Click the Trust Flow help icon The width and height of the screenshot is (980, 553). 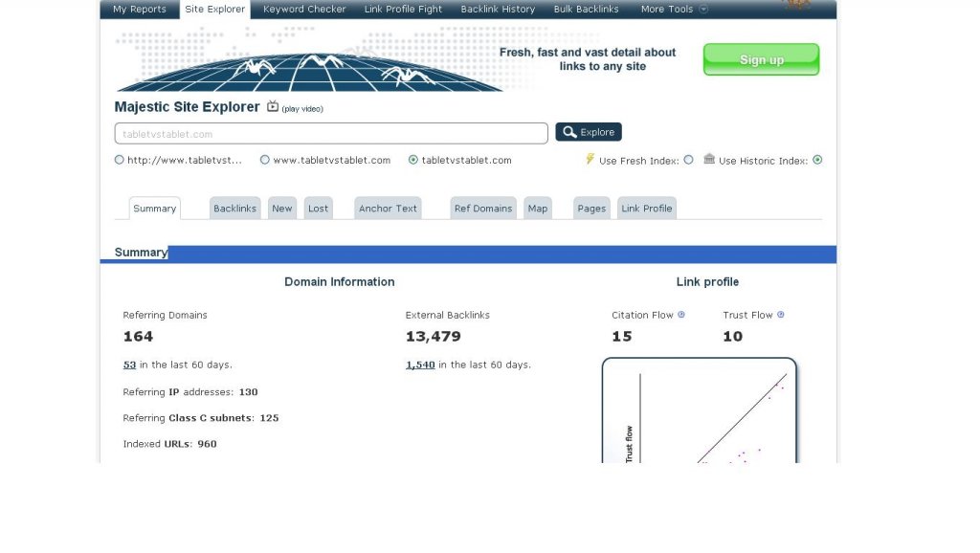(781, 315)
